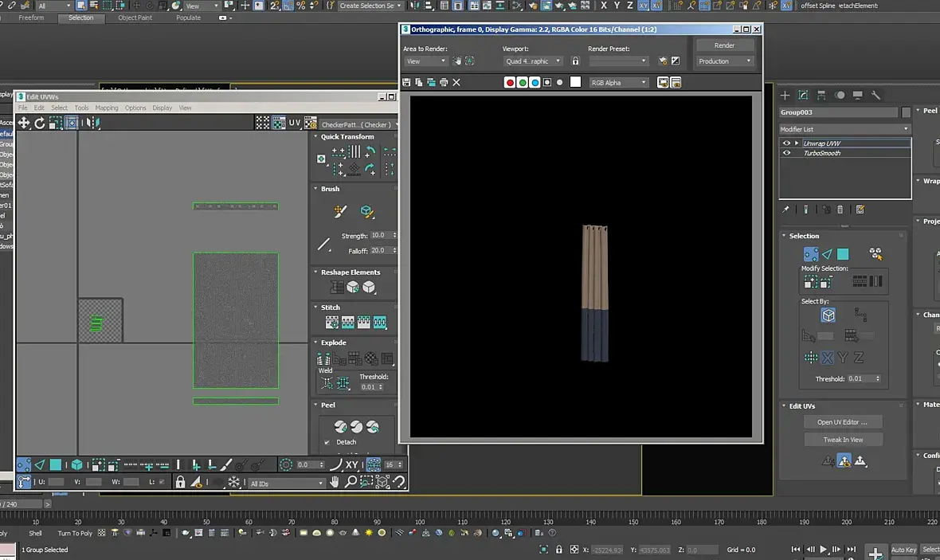Click the Render button
This screenshot has height=560, width=940.
[724, 45]
